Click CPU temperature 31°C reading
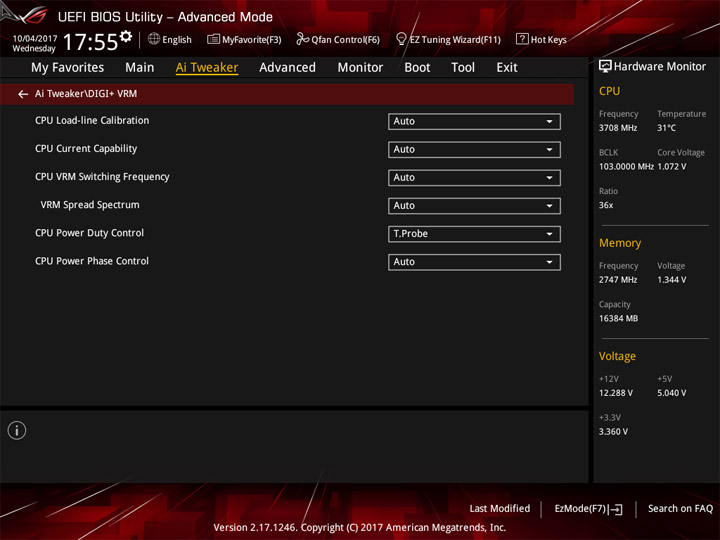The height and width of the screenshot is (540, 720). point(666,128)
